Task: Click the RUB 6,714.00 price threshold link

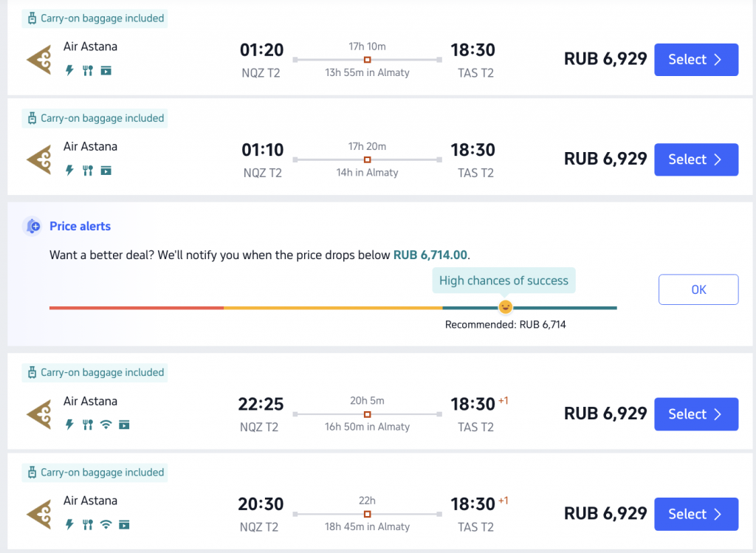Action: click(x=430, y=255)
